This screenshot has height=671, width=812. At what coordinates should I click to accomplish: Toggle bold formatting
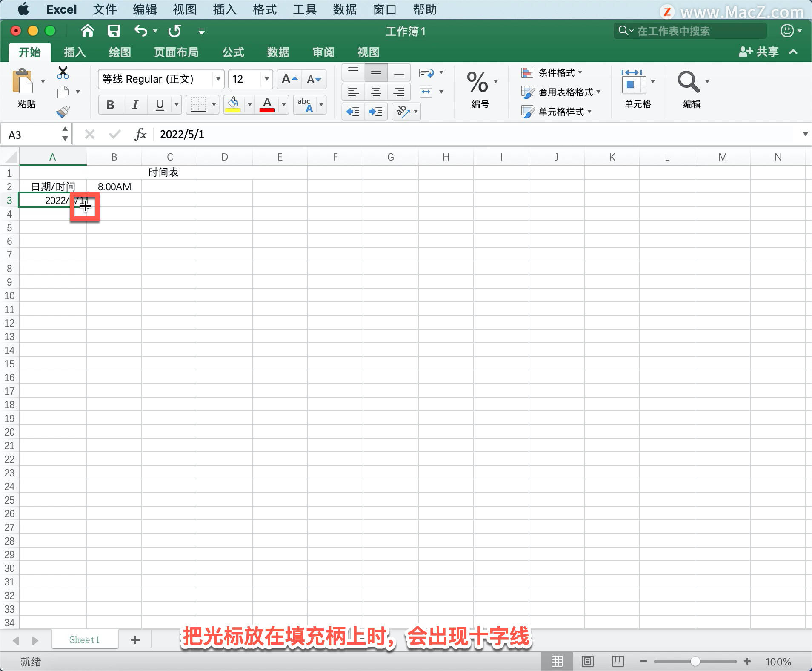110,105
